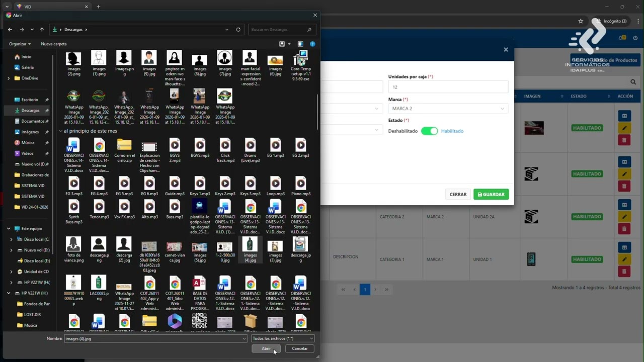The image size is (644, 362).
Task: Click the 'Buscar en Descargas' search field
Action: pos(282,30)
